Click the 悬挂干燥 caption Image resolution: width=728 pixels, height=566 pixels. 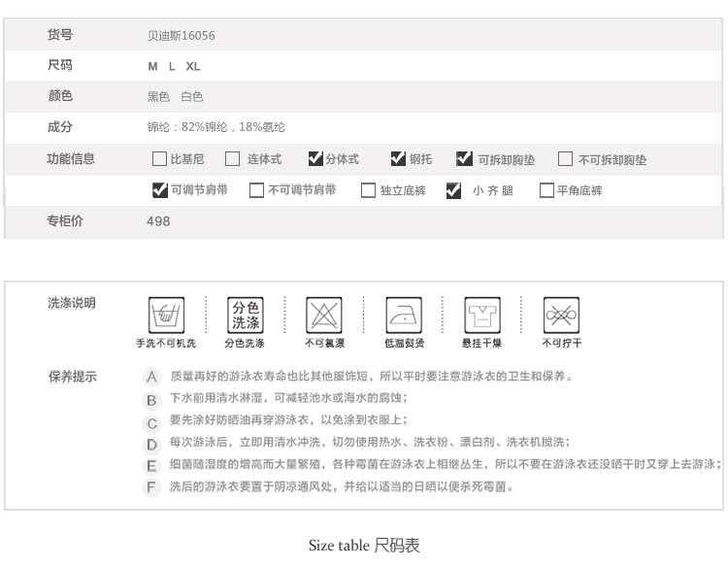[x=481, y=343]
